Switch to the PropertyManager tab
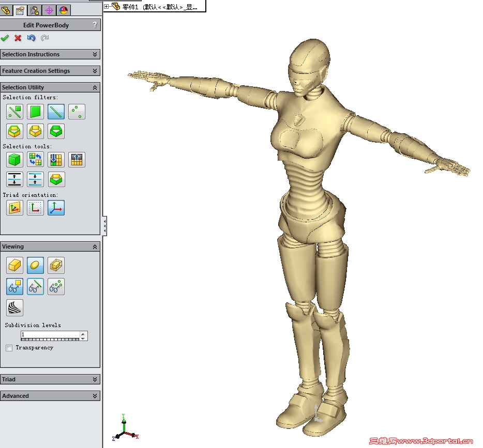 tap(20, 10)
